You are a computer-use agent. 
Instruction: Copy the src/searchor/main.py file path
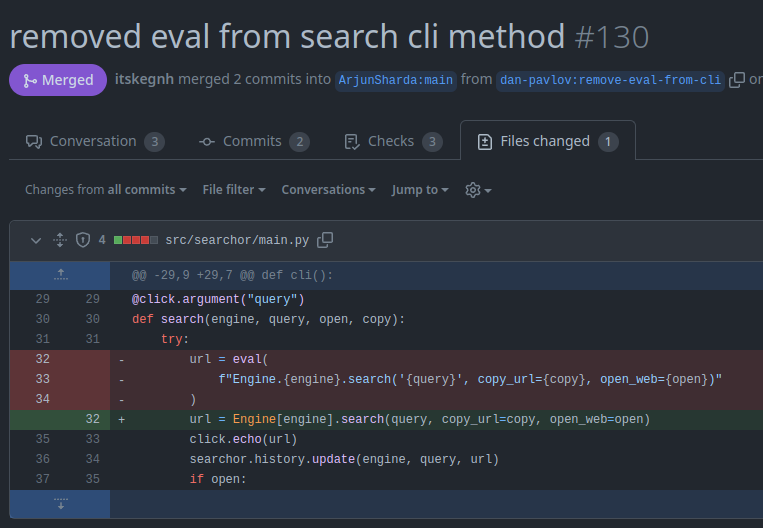(x=325, y=240)
